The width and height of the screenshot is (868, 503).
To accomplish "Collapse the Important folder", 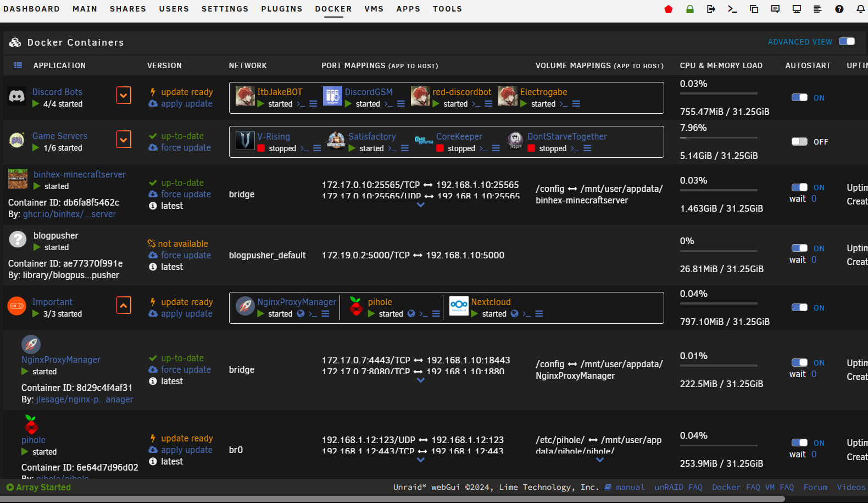I will (124, 306).
